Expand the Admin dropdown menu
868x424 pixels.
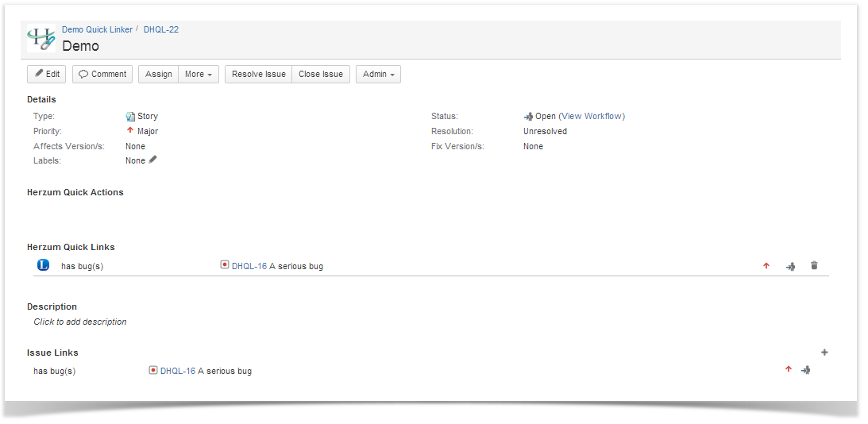click(378, 74)
